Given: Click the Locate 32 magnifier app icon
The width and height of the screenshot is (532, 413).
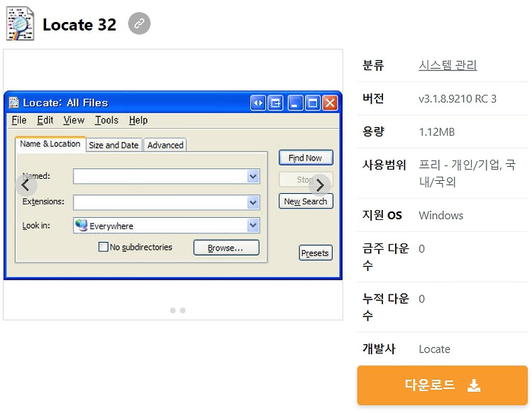Looking at the screenshot, I should (21, 23).
